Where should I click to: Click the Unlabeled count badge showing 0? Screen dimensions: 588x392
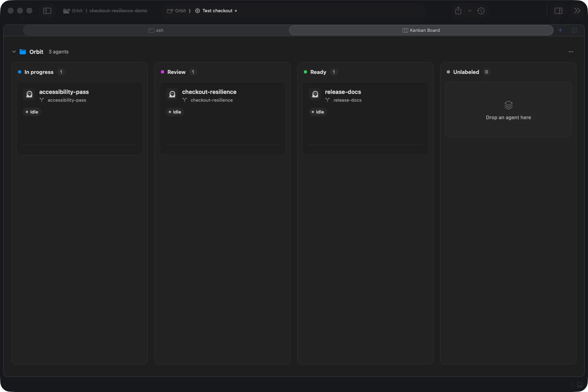486,72
